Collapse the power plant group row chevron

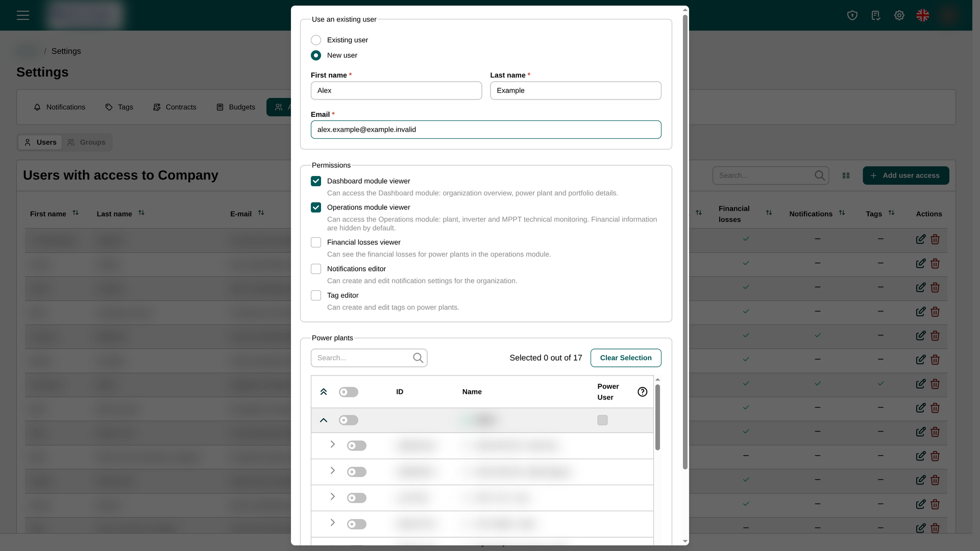pos(324,420)
